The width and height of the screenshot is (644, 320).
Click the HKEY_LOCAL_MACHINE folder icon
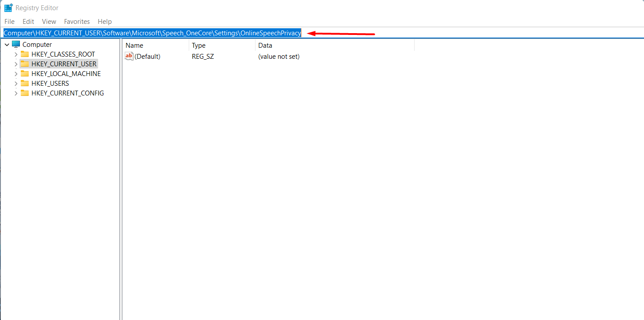26,73
